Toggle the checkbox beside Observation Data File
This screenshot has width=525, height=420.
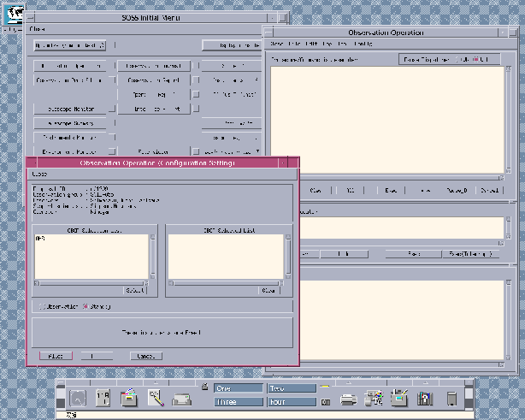coord(112,80)
